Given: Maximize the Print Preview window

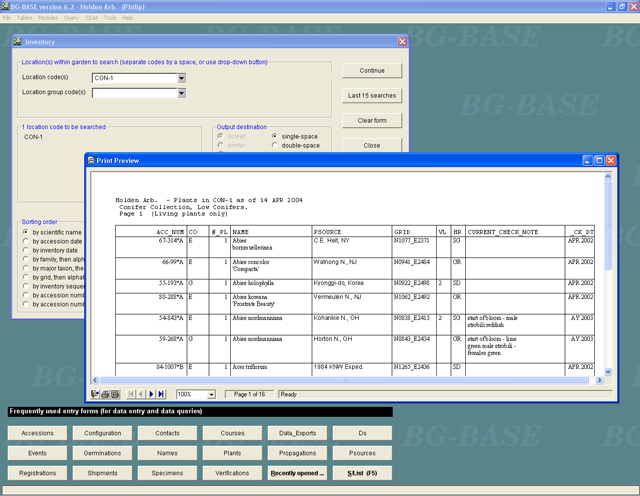Looking at the screenshot, I should pos(599,160).
